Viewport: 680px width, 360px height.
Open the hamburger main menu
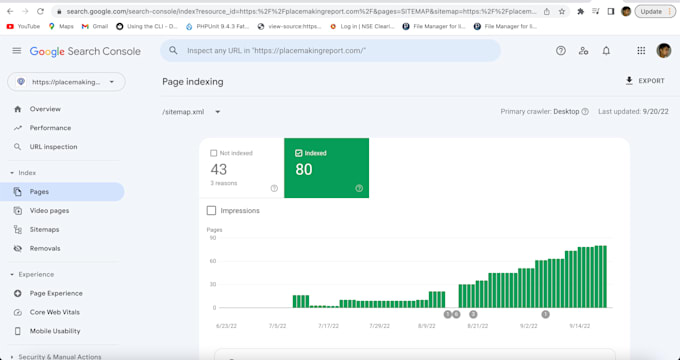click(x=16, y=51)
